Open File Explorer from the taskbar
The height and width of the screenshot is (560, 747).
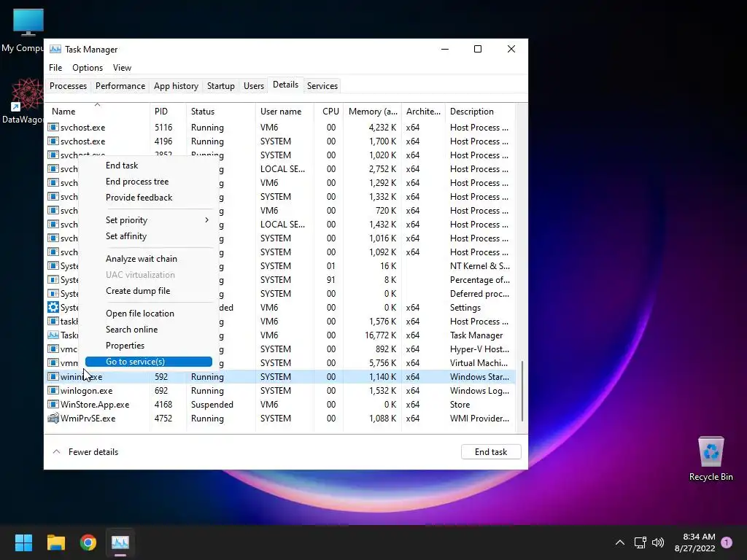click(55, 542)
